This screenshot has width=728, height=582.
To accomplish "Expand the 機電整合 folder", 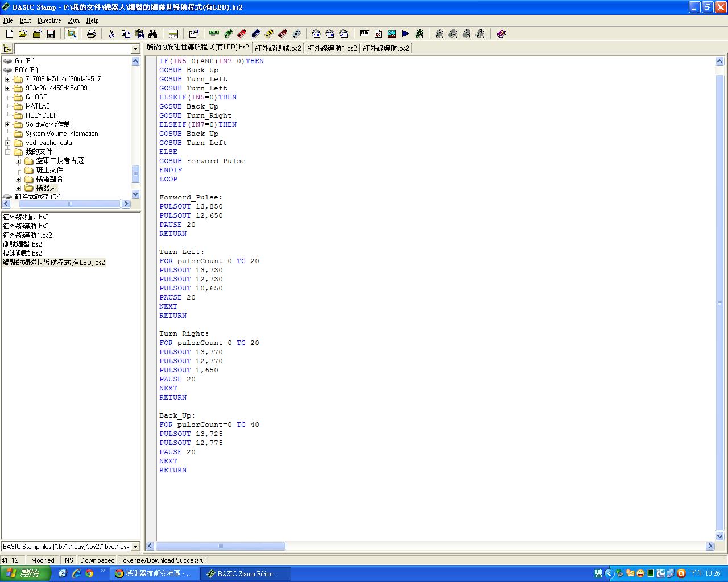I will coord(19,179).
